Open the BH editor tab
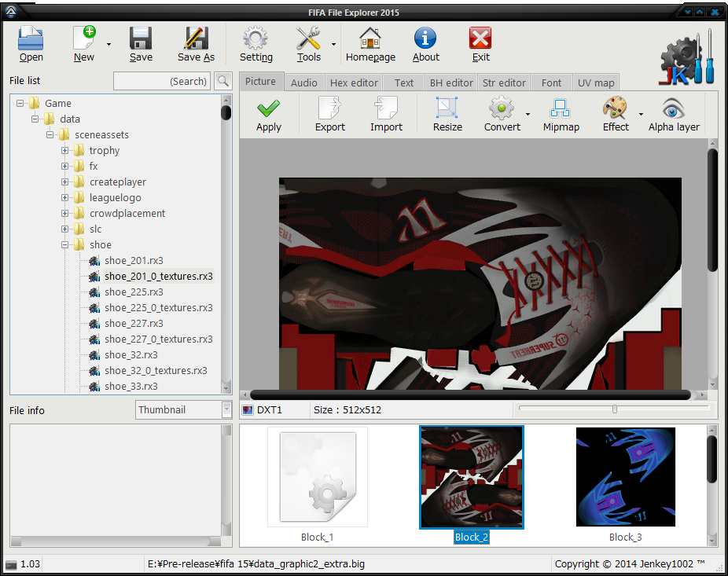 (450, 83)
